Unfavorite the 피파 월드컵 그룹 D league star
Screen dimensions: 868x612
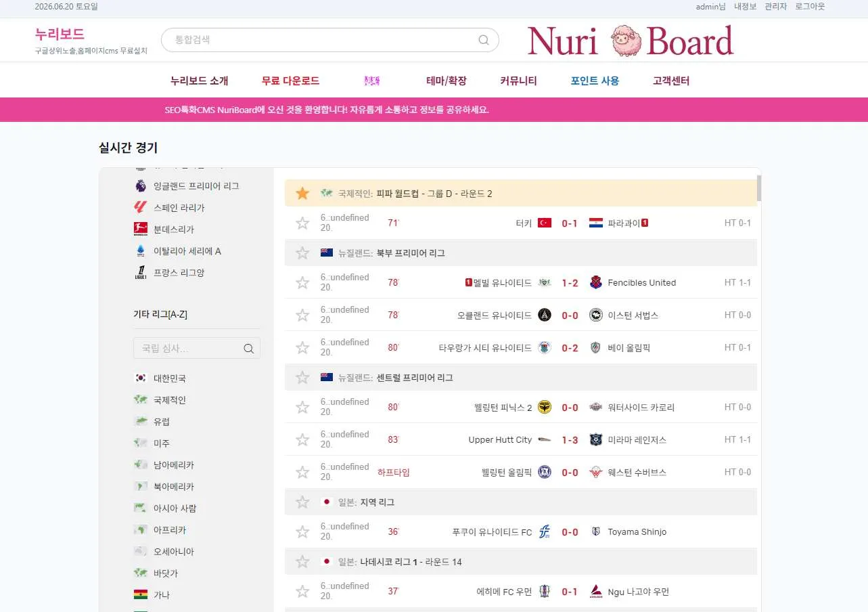click(302, 194)
